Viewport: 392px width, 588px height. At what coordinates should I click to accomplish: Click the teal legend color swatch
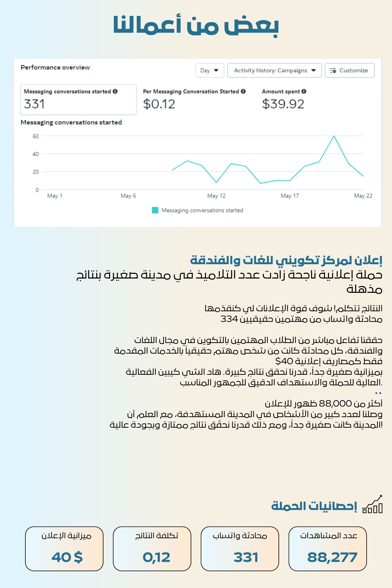[155, 210]
